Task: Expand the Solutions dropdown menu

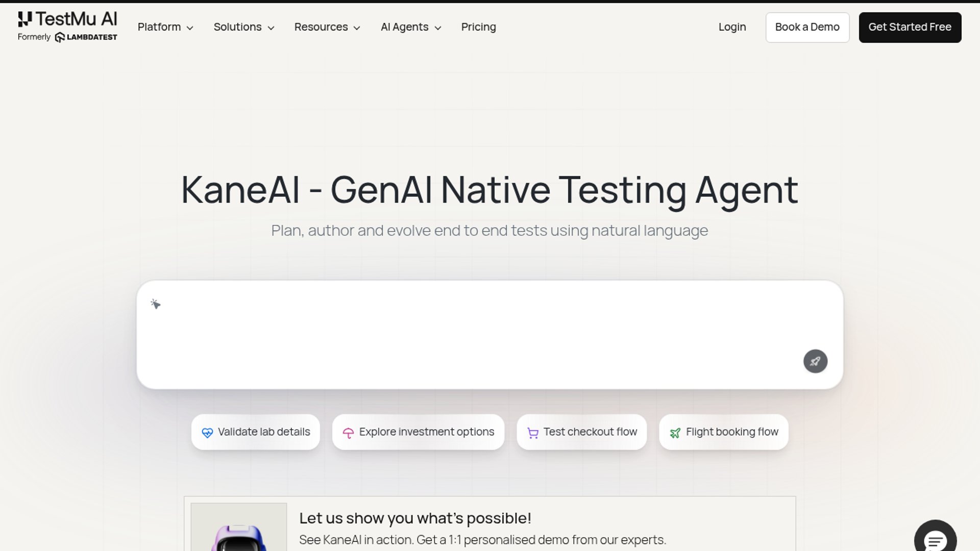Action: 243,27
